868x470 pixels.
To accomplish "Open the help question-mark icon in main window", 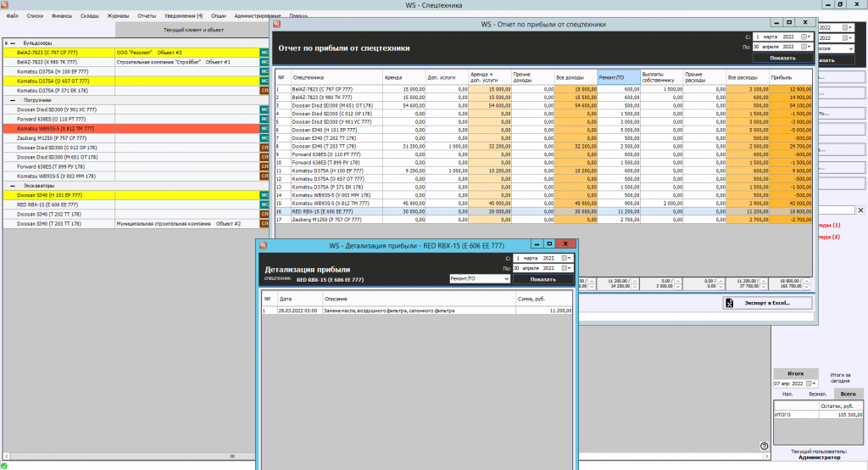I will click(x=764, y=445).
